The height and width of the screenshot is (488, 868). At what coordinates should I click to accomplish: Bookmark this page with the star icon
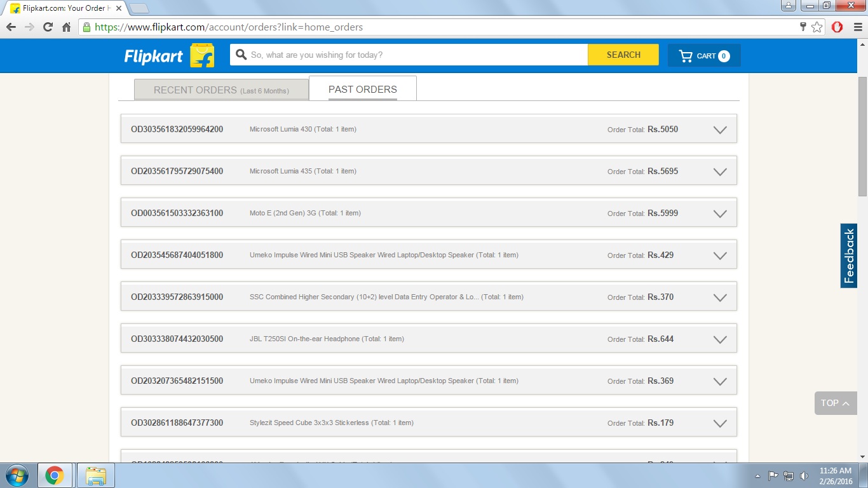[x=817, y=27]
